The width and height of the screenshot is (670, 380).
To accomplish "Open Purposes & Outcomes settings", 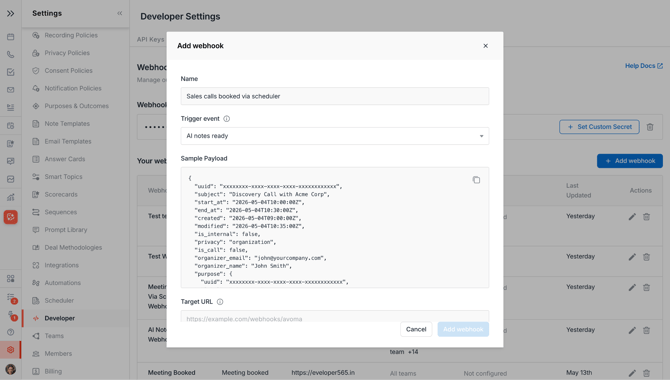I will [x=75, y=106].
